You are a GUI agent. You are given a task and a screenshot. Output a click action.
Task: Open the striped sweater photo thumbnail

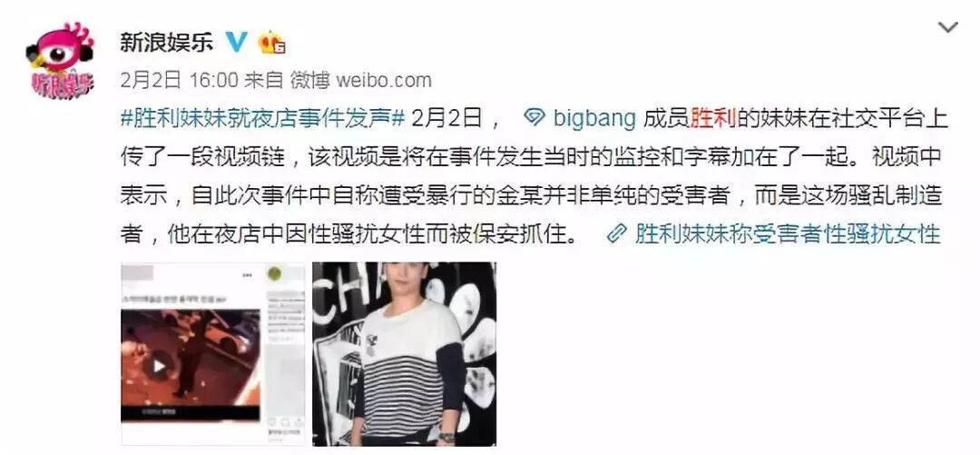404,353
